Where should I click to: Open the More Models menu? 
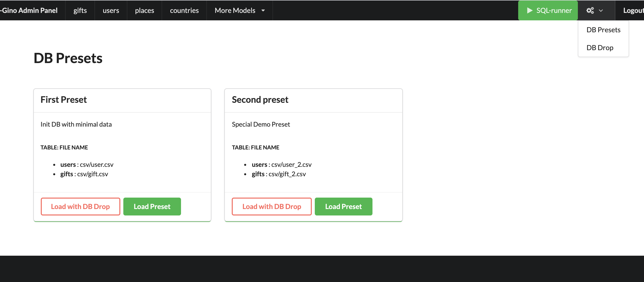tap(235, 10)
